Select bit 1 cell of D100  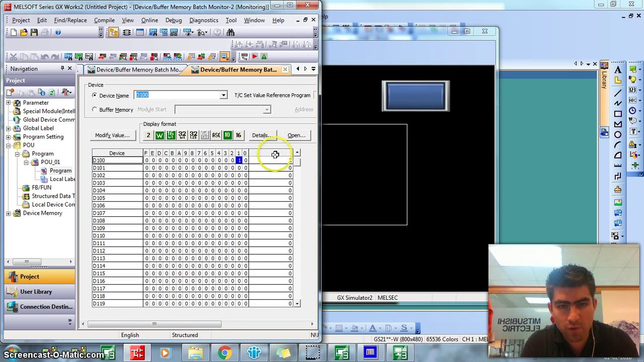[239, 160]
